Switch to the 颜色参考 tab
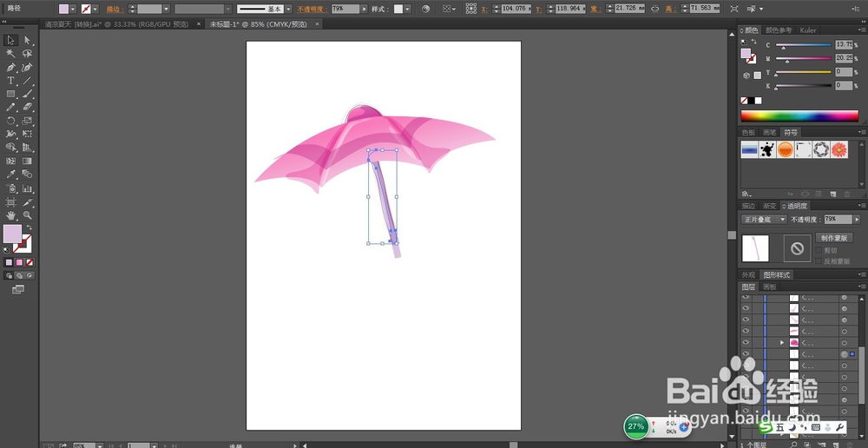The height and width of the screenshot is (448, 868). click(x=779, y=30)
